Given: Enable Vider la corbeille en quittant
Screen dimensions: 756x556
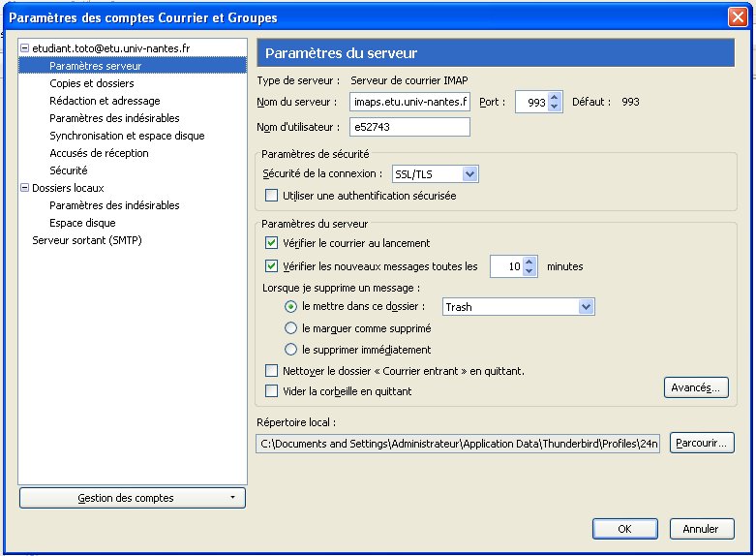Looking at the screenshot, I should (x=272, y=391).
